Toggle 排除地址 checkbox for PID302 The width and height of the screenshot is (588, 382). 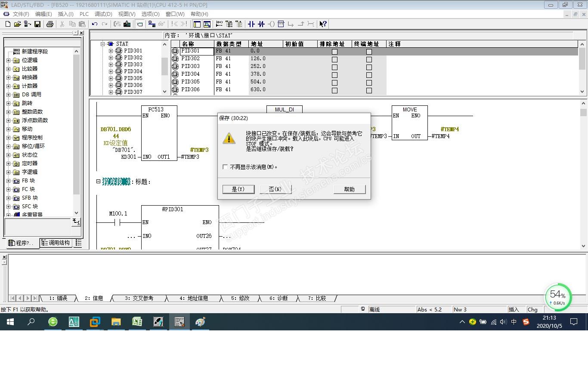[334, 59]
